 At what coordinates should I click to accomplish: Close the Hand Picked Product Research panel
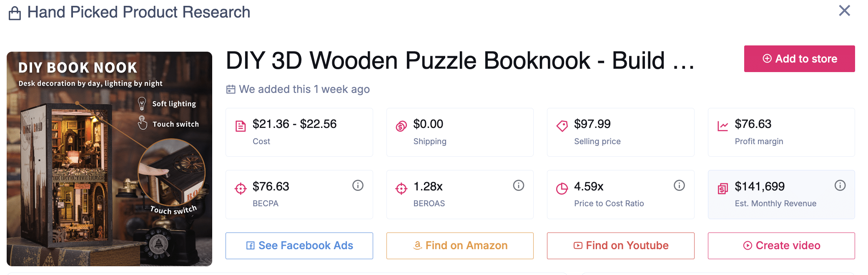pos(844,11)
